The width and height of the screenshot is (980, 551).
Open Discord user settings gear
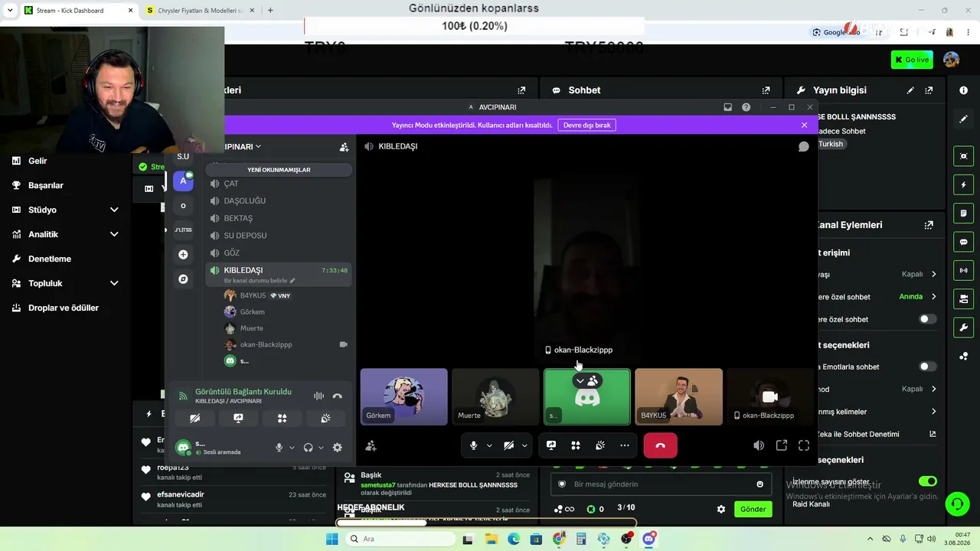point(337,448)
